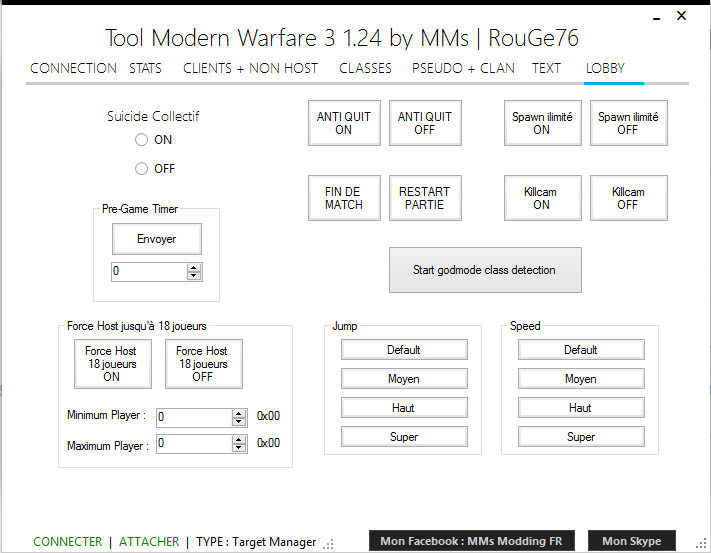Close the tool window
This screenshot has width=711, height=553.
coord(681,16)
